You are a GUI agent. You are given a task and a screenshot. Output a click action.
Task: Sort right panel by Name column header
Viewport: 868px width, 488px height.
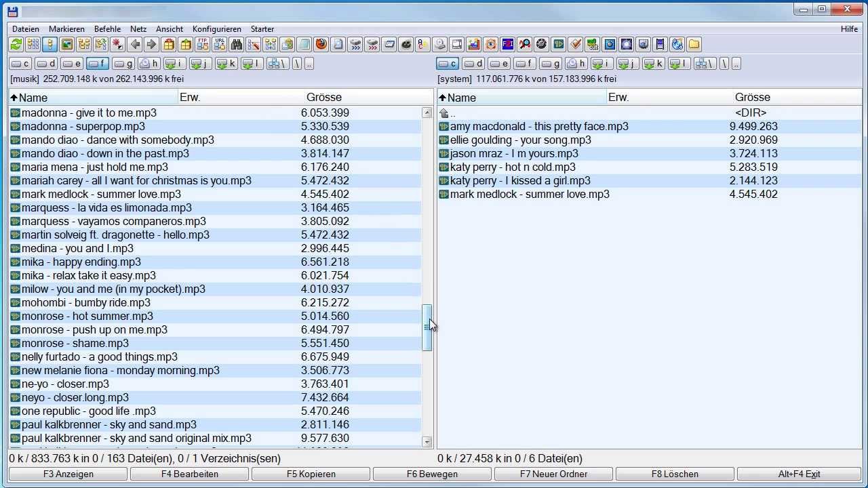521,98
